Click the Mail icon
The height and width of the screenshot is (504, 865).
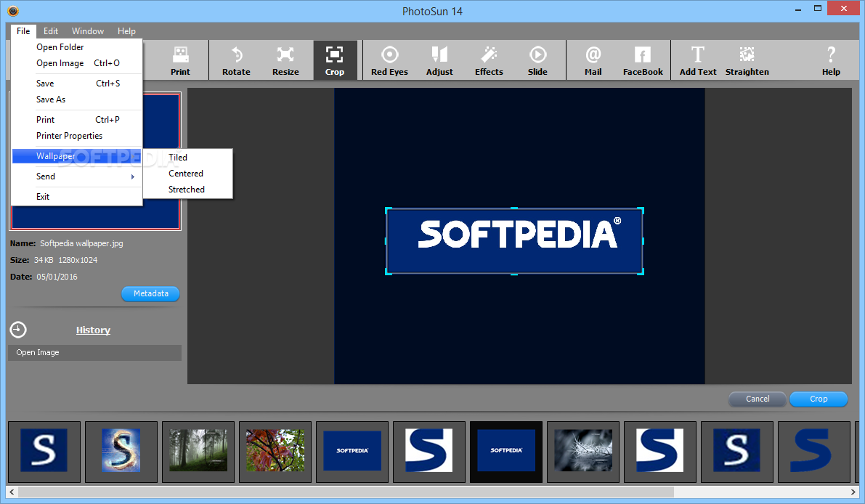(x=593, y=61)
